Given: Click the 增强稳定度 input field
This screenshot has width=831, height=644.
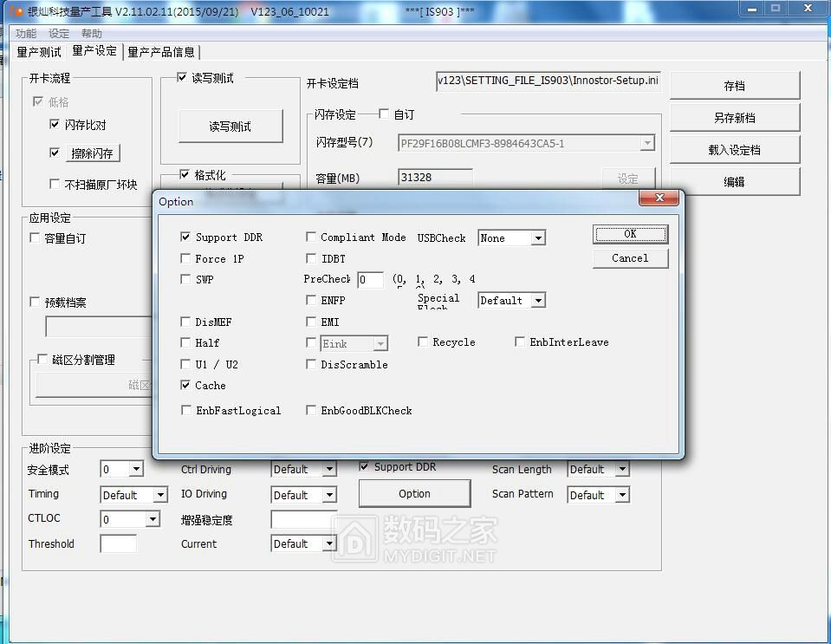Looking at the screenshot, I should [303, 519].
